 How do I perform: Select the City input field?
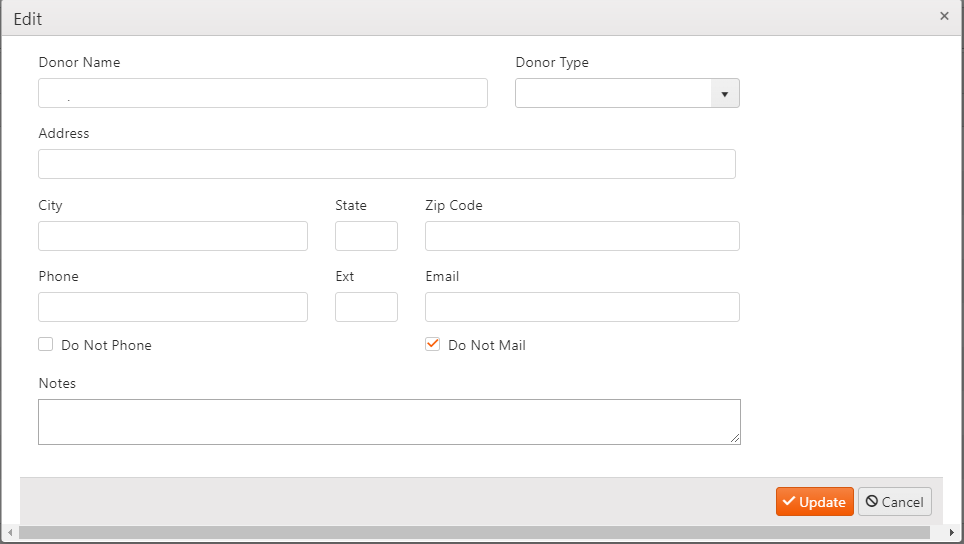coord(173,236)
